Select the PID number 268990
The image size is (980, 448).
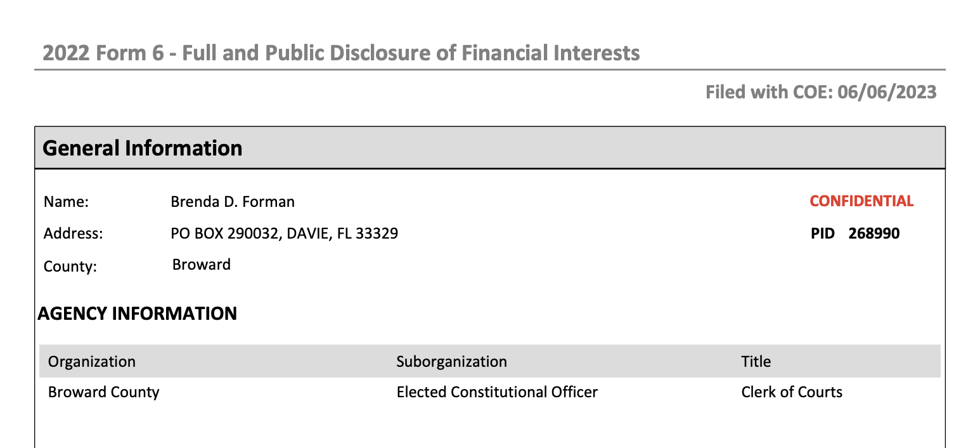pyautogui.click(x=874, y=234)
